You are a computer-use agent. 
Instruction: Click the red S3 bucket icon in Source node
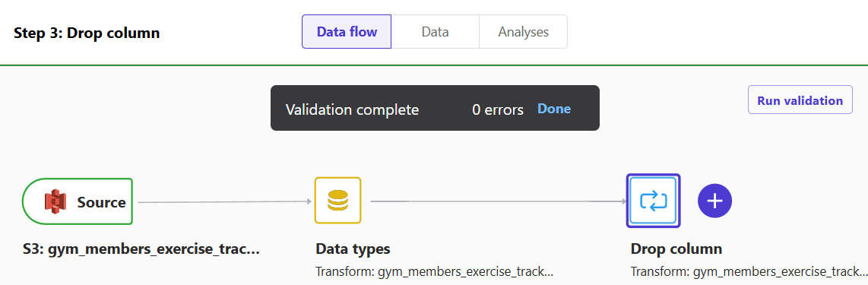[55, 201]
